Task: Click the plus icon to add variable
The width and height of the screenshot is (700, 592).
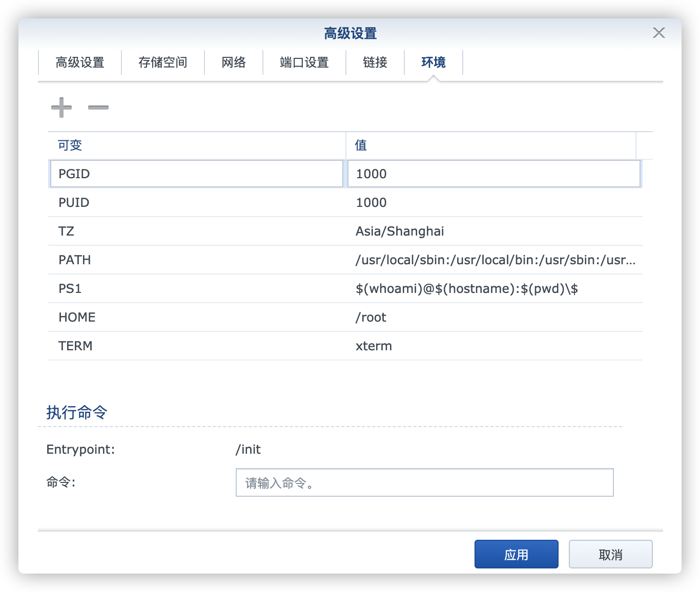Action: pos(61,108)
